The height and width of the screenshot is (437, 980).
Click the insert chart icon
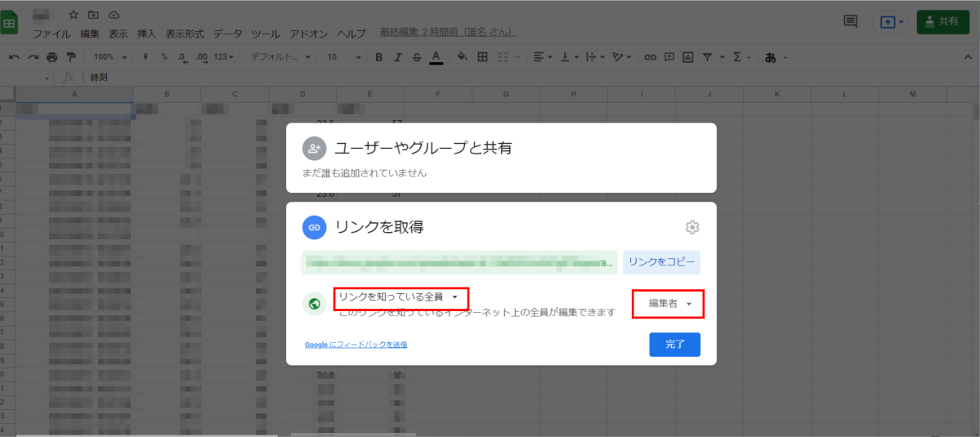click(x=688, y=57)
